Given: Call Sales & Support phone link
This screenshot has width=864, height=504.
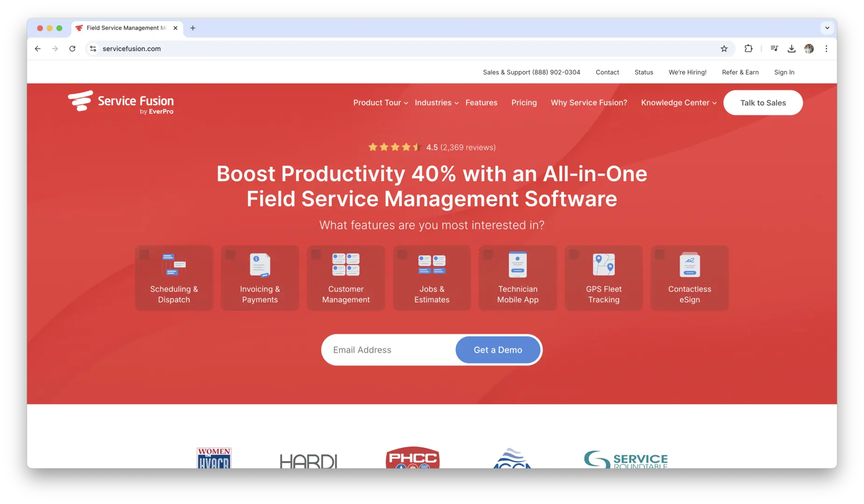Looking at the screenshot, I should pos(531,72).
